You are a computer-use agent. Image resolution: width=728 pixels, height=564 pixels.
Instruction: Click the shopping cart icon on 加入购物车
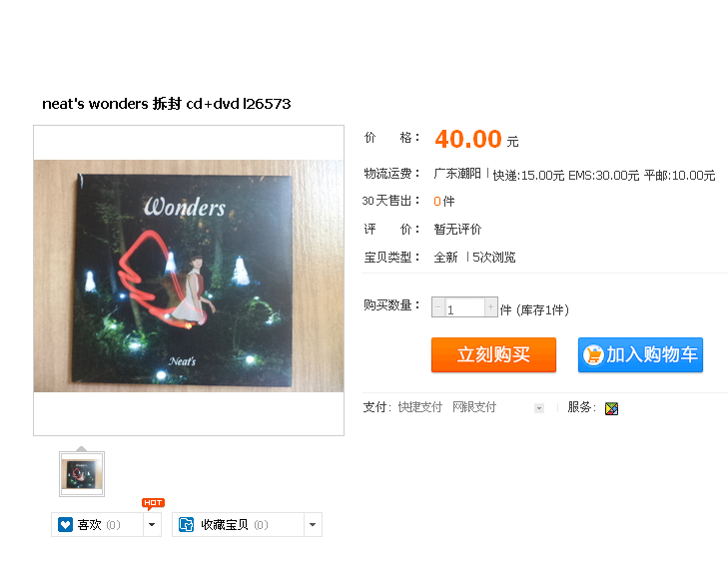(x=593, y=355)
